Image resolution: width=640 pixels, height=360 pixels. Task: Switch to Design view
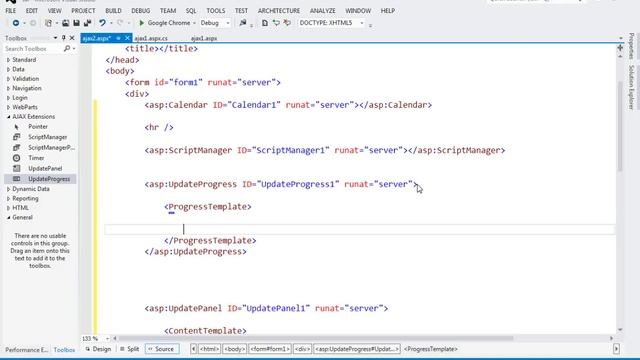click(x=98, y=349)
